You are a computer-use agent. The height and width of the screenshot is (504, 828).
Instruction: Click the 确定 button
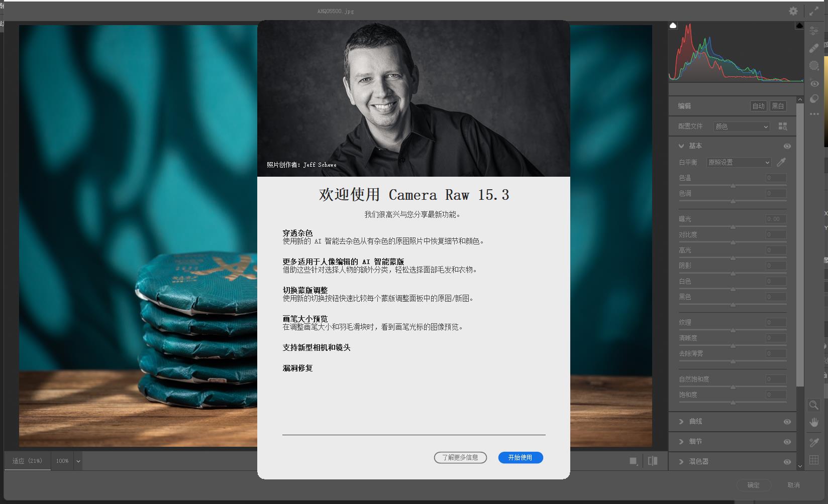pyautogui.click(x=753, y=485)
